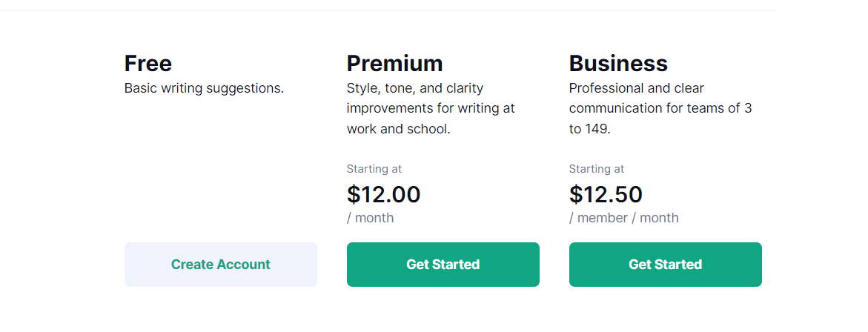This screenshot has height=332, width=868.
Task: Click the Business plan heading
Action: pos(618,64)
